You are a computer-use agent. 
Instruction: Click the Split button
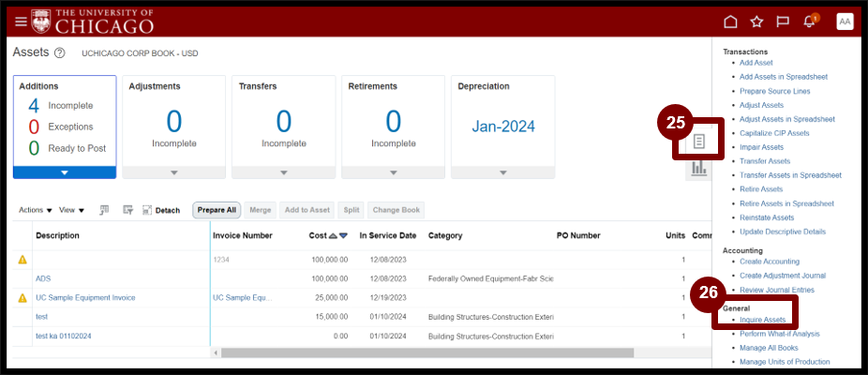(351, 211)
